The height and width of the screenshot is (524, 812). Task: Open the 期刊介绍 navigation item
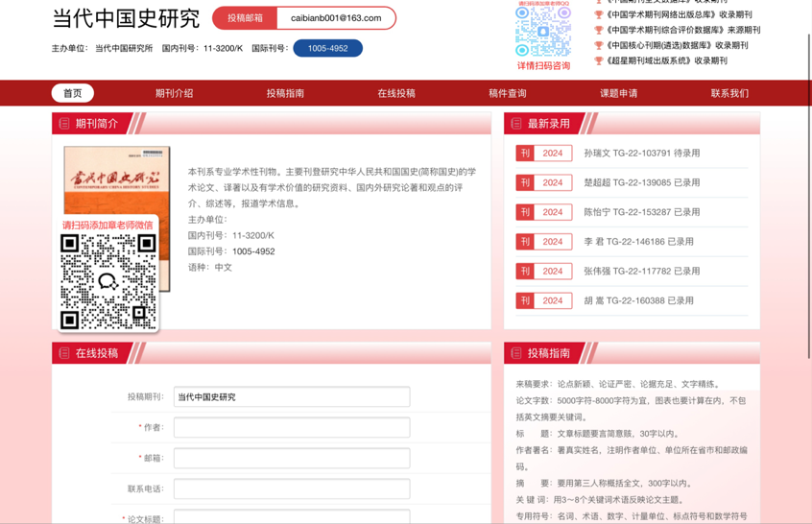point(174,93)
